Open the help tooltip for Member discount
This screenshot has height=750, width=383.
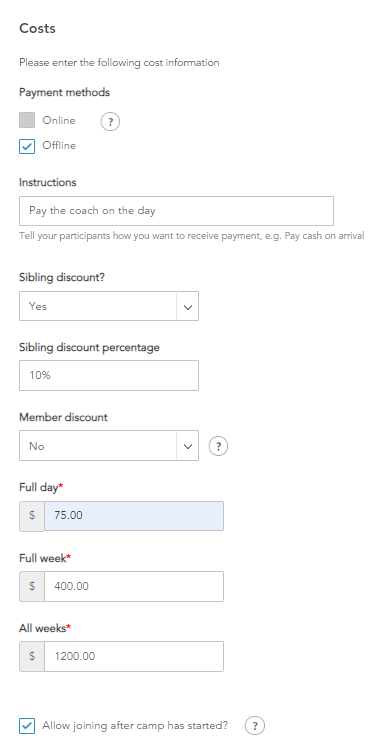click(x=219, y=446)
